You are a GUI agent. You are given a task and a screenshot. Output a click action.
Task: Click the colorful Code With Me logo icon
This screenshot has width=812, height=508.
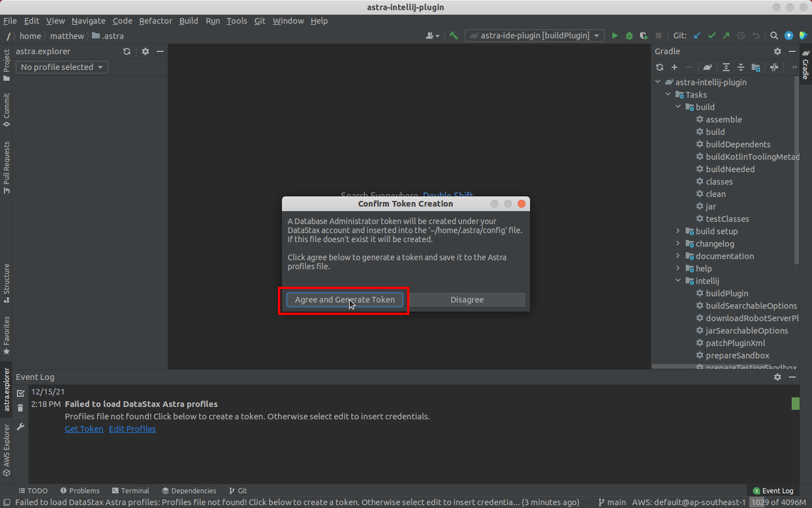804,36
